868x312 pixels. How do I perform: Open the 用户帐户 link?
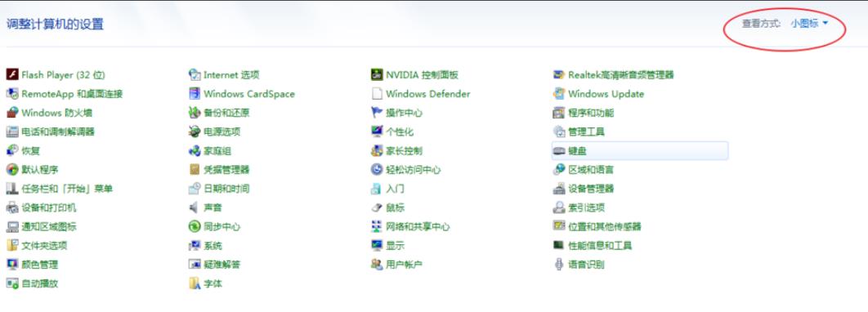point(404,265)
